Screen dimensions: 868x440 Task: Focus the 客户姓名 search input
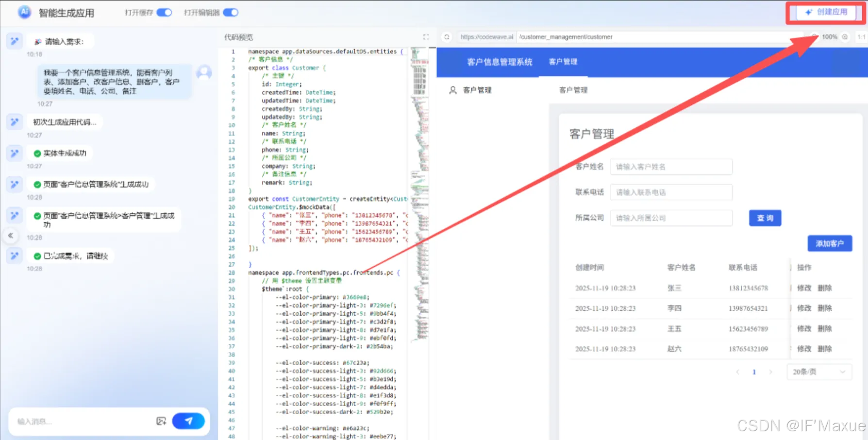point(671,167)
